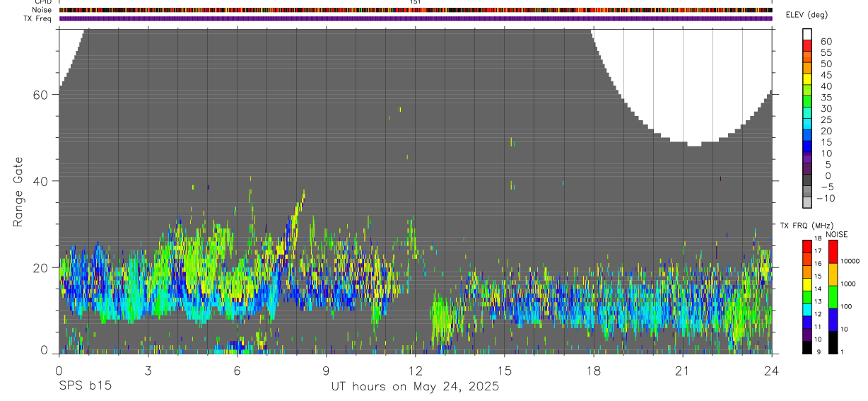Click the purple TX Freq strip bar
This screenshot has width=868, height=401.
click(416, 18)
